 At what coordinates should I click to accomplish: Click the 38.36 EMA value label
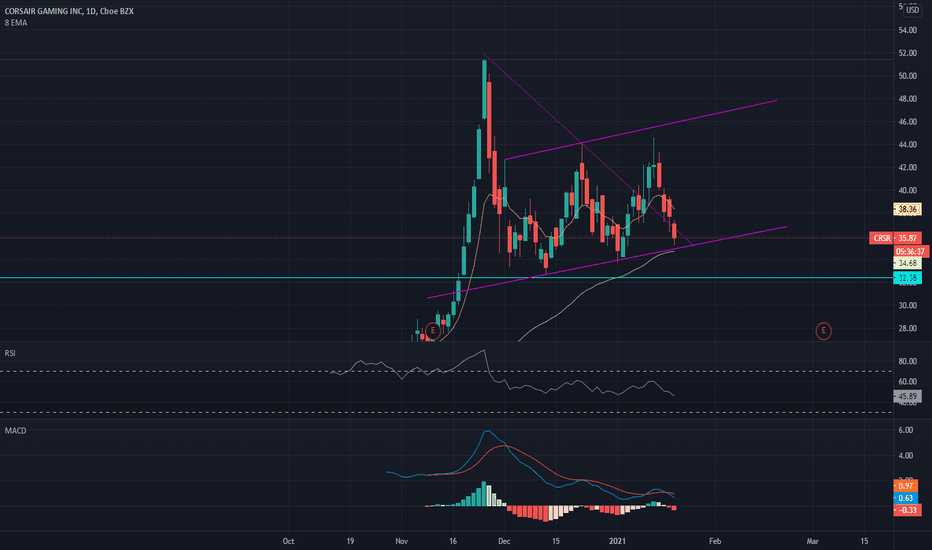pos(907,209)
